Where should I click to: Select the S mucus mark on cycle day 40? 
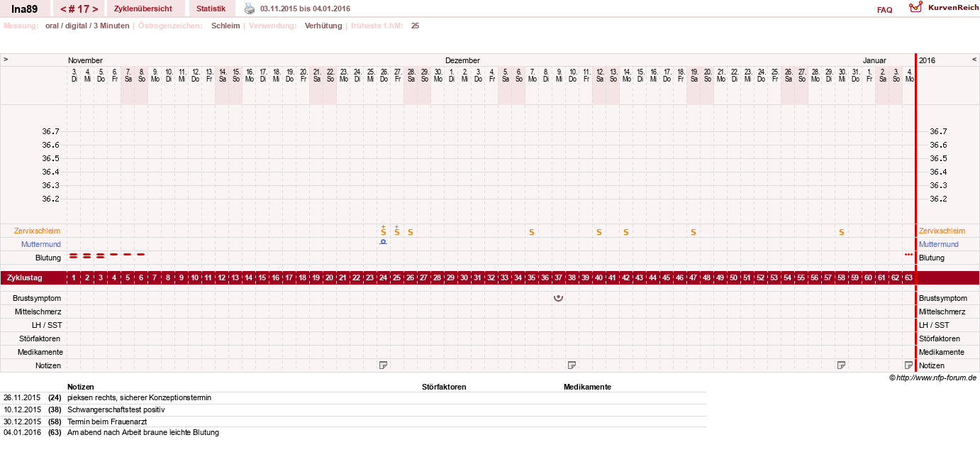598,232
